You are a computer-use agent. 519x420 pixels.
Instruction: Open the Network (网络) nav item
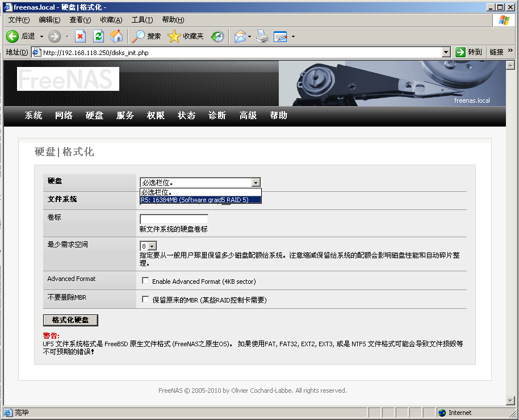pyautogui.click(x=64, y=116)
